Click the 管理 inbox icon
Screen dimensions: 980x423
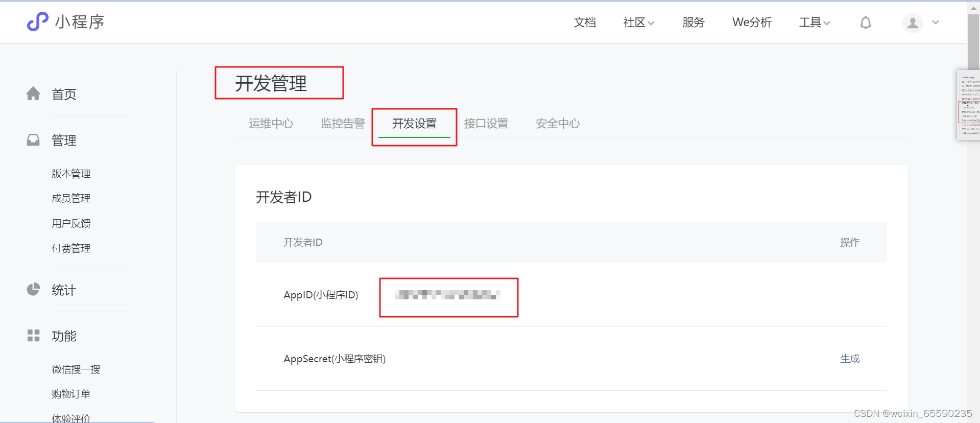click(x=33, y=140)
